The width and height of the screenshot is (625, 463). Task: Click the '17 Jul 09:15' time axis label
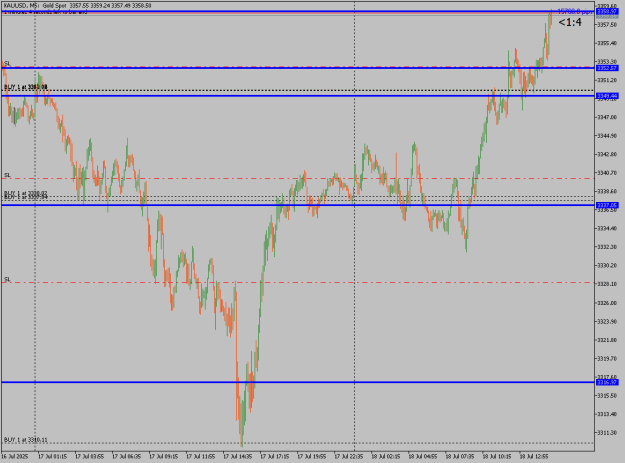click(x=163, y=456)
